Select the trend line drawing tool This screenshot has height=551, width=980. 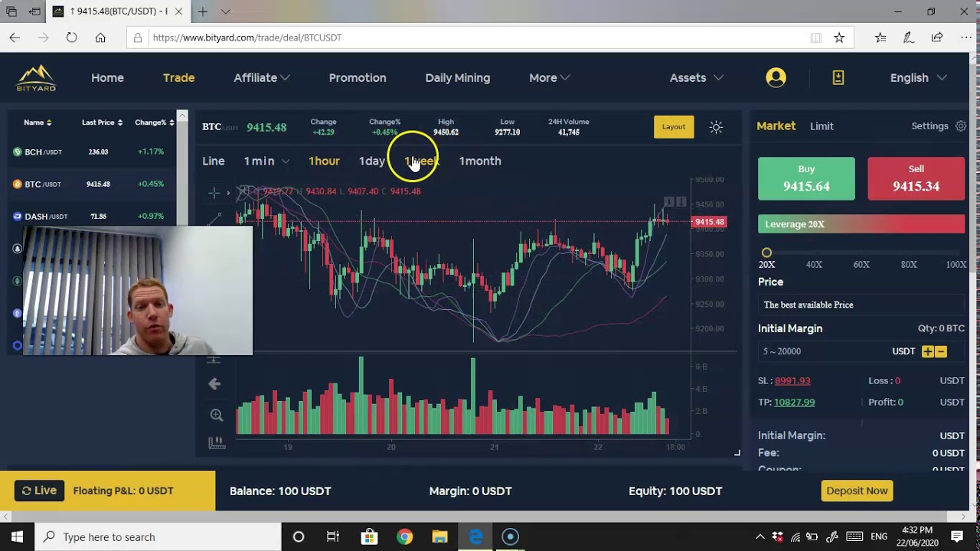point(215,219)
